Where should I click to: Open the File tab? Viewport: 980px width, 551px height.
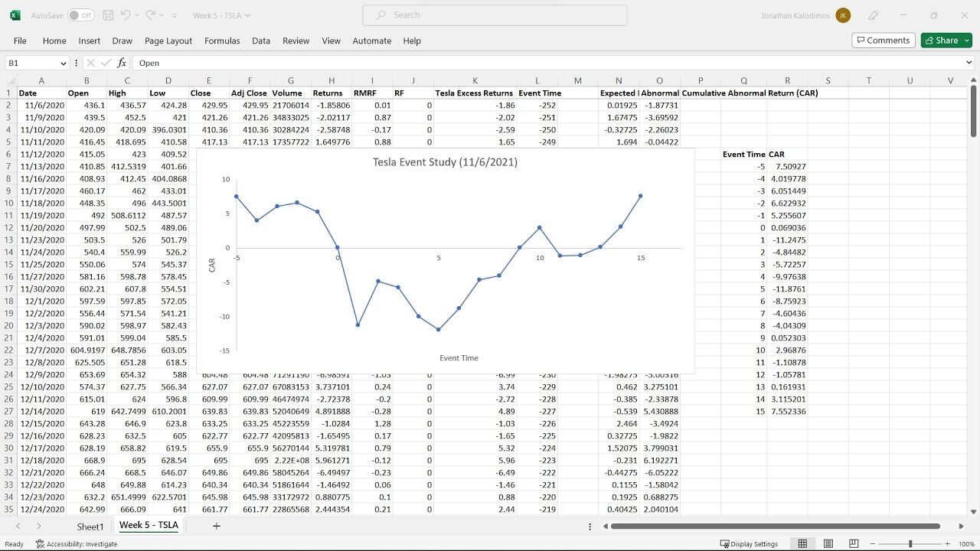tap(20, 41)
